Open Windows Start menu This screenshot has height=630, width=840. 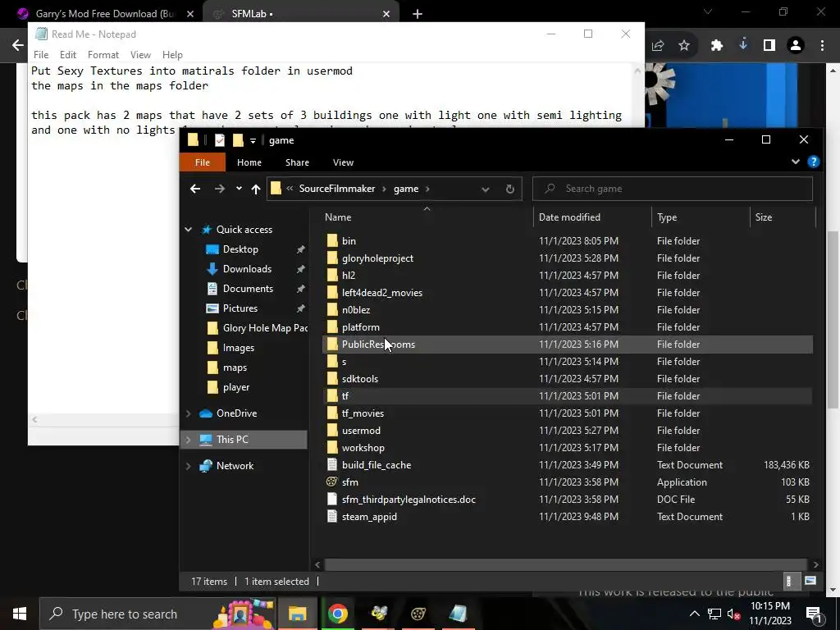coord(20,614)
